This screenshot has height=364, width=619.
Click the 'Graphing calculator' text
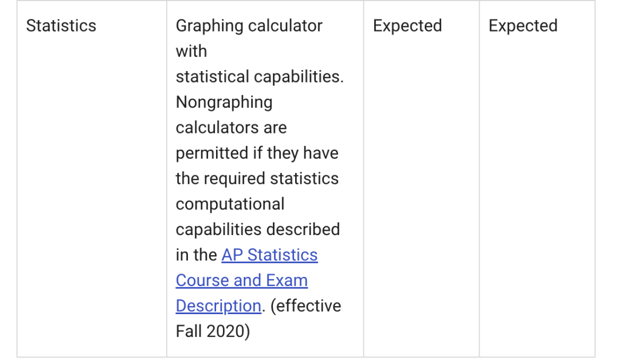(249, 26)
